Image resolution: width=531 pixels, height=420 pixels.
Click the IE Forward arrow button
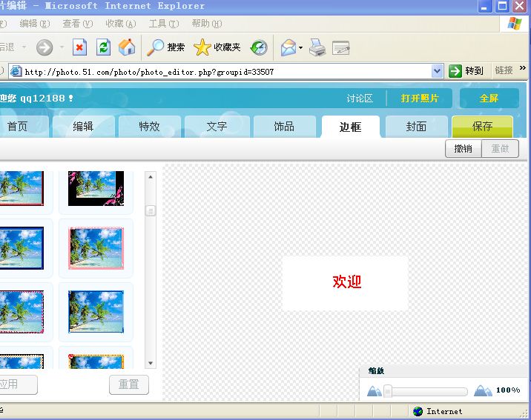click(44, 47)
